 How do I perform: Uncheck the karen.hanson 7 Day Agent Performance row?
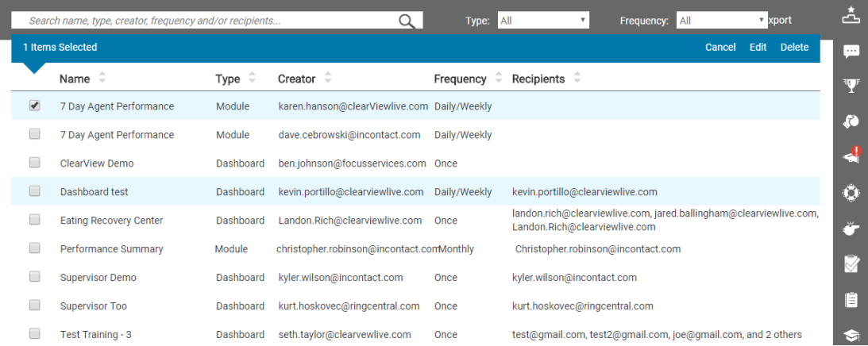coord(34,106)
